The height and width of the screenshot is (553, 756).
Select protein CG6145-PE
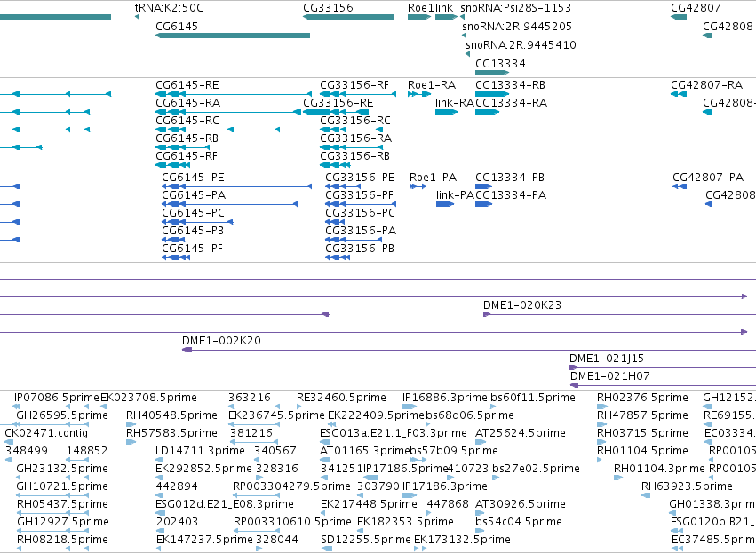[x=236, y=186]
